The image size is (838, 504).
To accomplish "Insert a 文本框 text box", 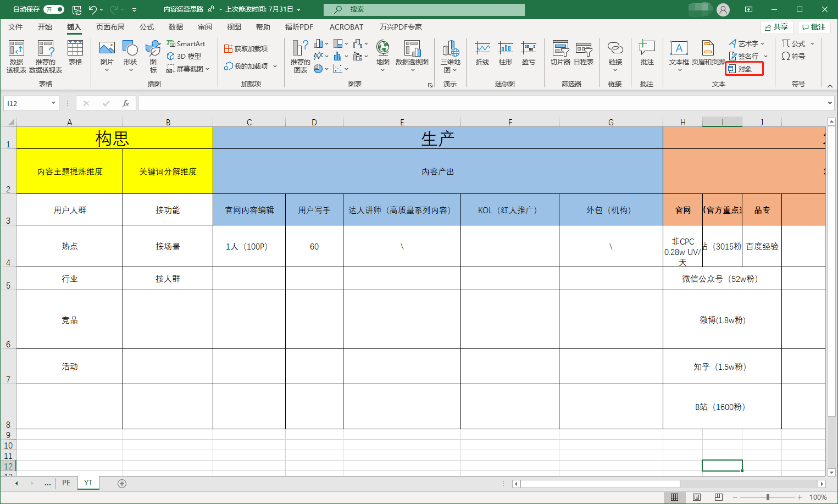I will click(679, 53).
